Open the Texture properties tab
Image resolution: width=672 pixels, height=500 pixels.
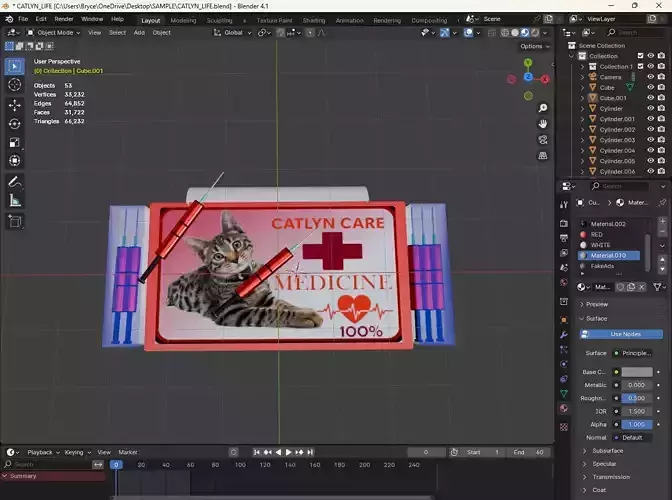click(x=564, y=427)
